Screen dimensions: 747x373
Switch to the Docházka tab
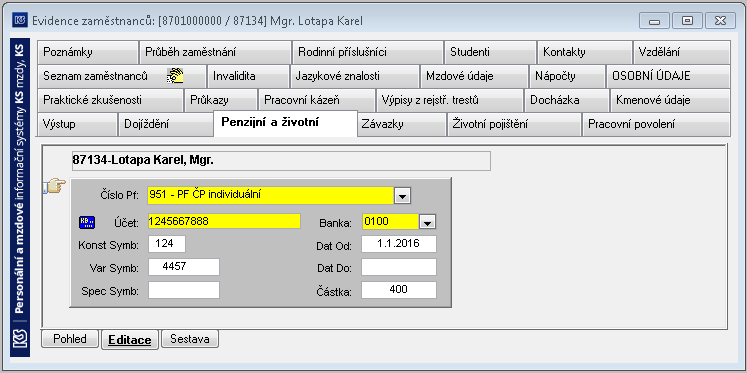(567, 101)
